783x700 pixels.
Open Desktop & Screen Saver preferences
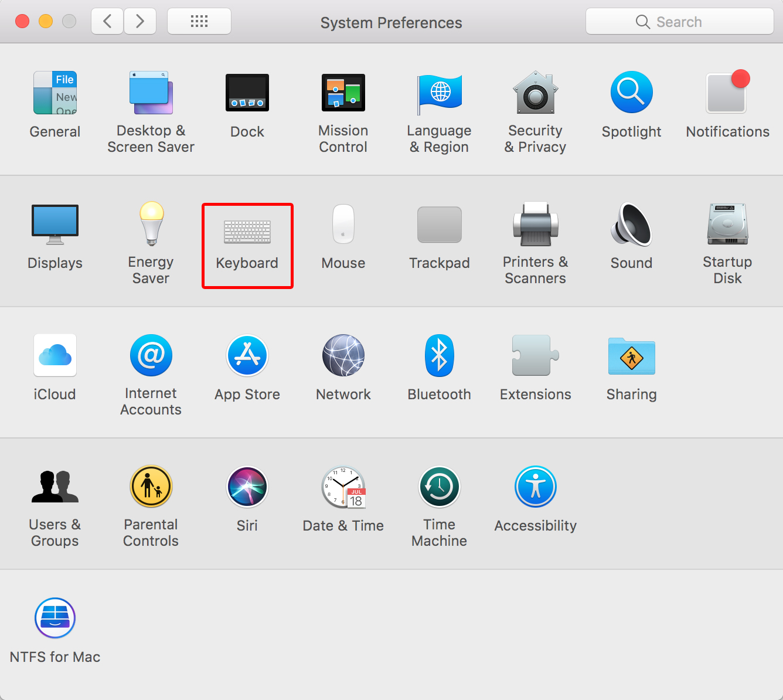point(151,93)
